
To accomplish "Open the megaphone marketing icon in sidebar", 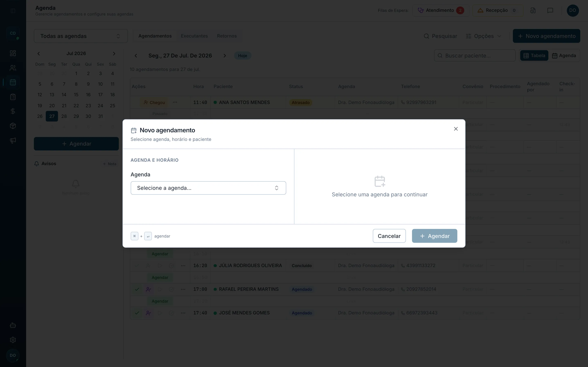I will (x=13, y=140).
